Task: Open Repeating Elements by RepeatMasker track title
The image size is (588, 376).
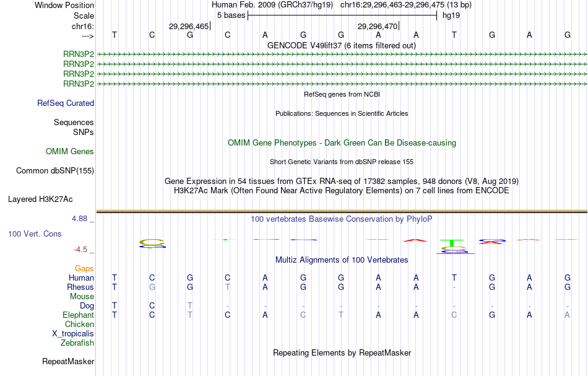Action: 342,353
